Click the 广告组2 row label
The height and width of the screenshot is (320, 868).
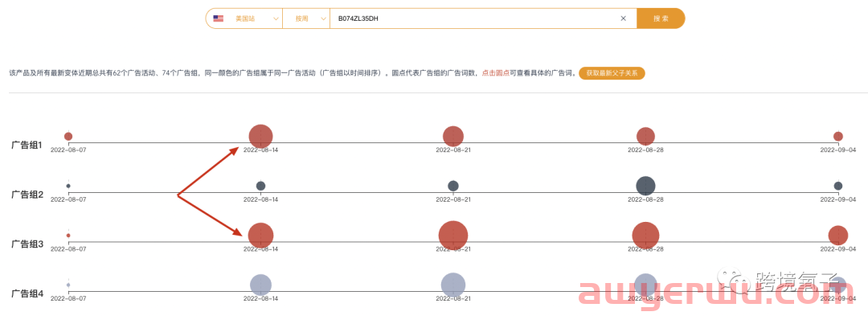pyautogui.click(x=27, y=195)
